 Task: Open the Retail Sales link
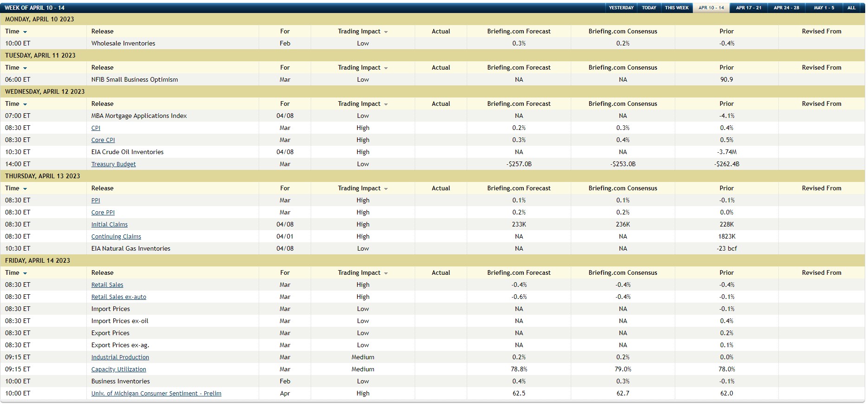pyautogui.click(x=107, y=285)
